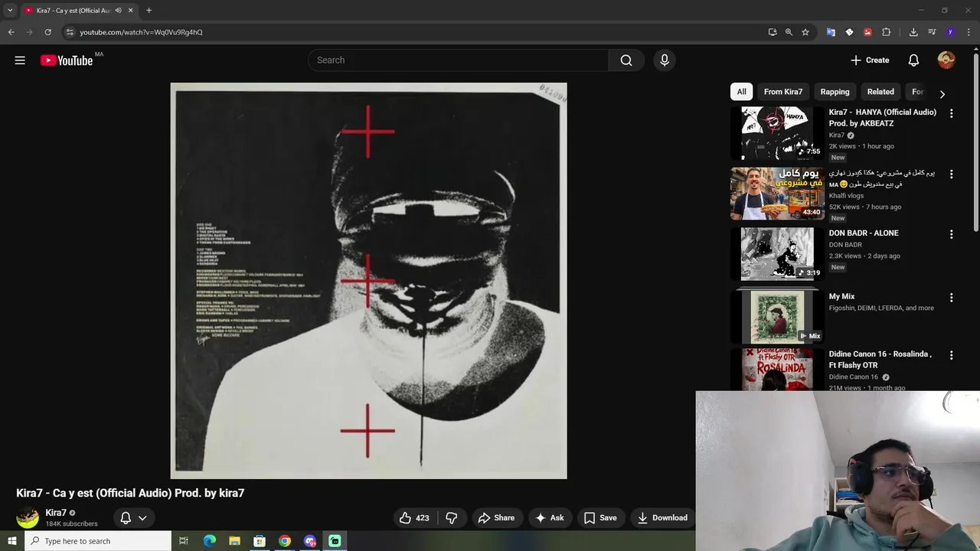980x551 pixels.
Task: Open Discord from the taskbar
Action: pos(310,541)
